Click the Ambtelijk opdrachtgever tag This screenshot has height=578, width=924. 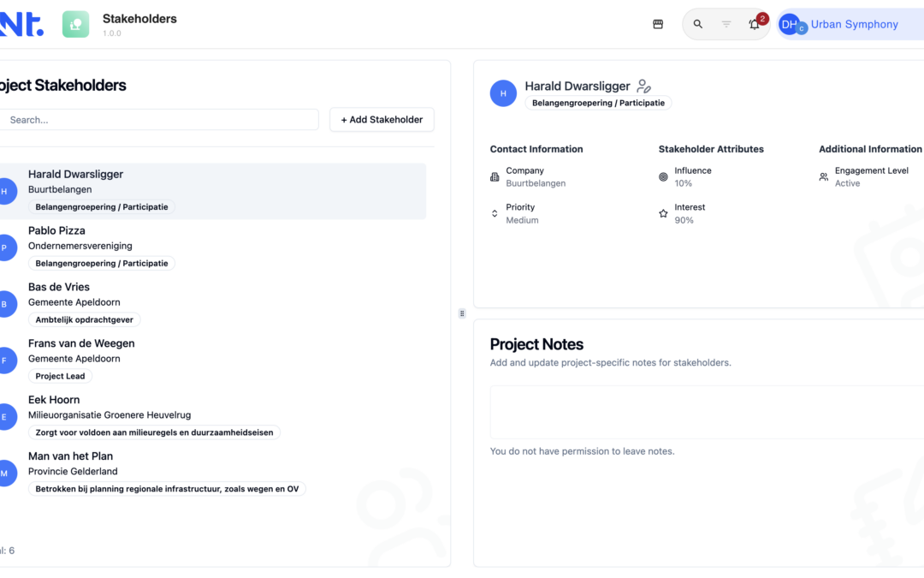pyautogui.click(x=84, y=319)
